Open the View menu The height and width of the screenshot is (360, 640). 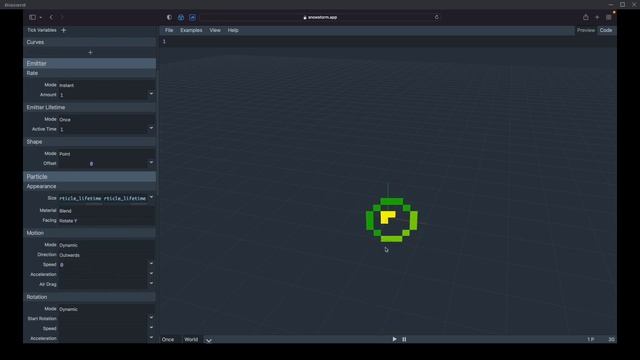tap(215, 30)
